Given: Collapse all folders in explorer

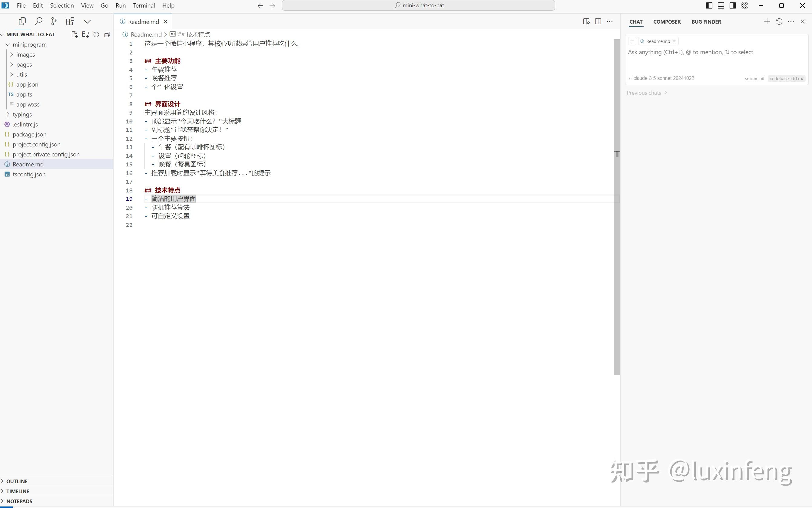Looking at the screenshot, I should coord(107,34).
